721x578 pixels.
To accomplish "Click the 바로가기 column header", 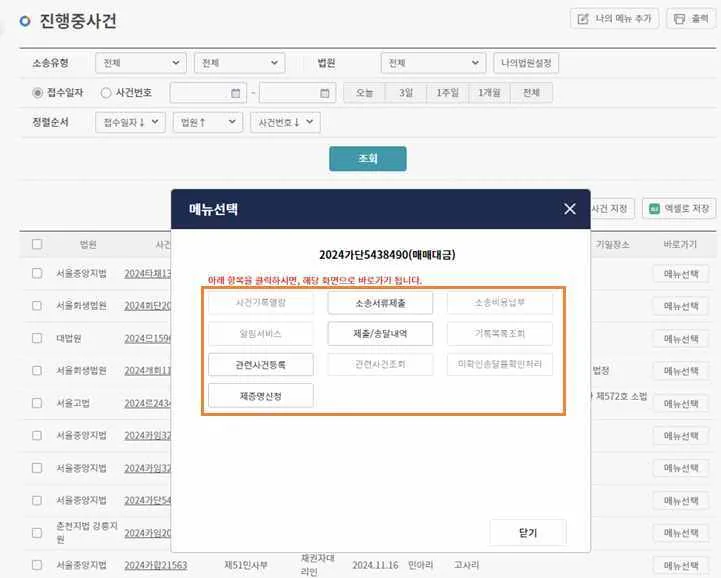I will coord(680,245).
